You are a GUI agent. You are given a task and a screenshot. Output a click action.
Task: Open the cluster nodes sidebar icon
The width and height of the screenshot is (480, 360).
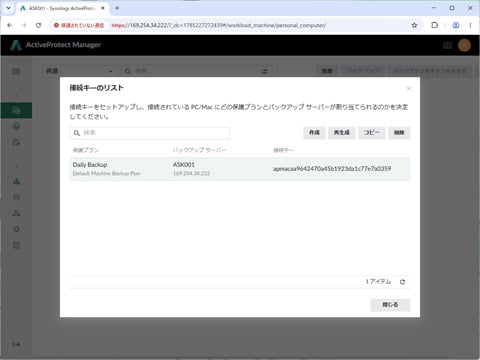16,213
